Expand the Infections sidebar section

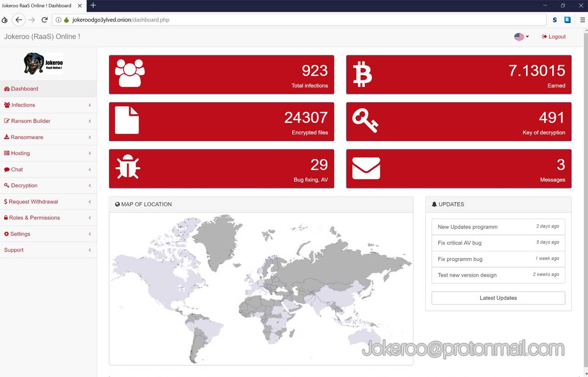click(x=23, y=105)
